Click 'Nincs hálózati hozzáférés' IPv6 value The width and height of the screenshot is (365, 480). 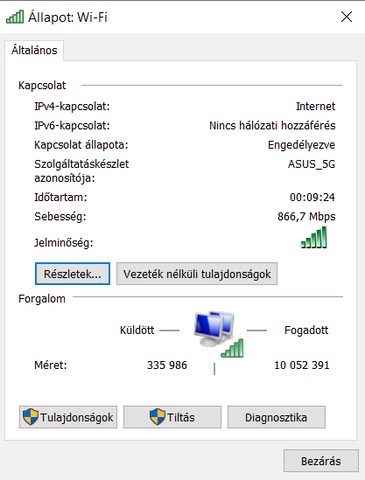pos(272,126)
